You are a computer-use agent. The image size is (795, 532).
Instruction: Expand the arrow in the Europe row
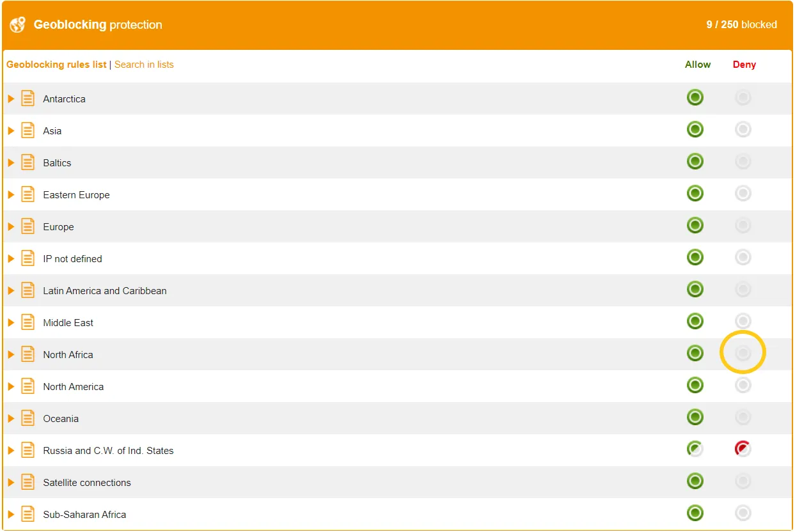click(x=11, y=226)
